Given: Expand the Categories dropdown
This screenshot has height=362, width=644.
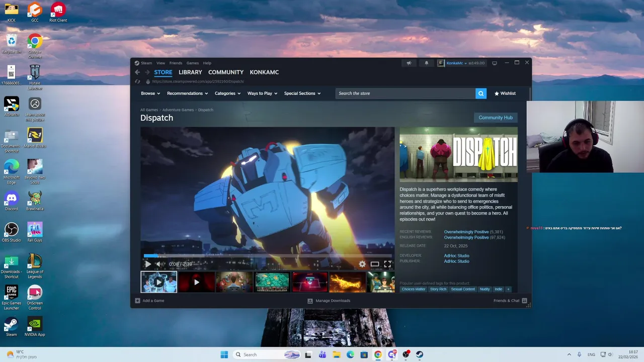Looking at the screenshot, I should pos(227,94).
